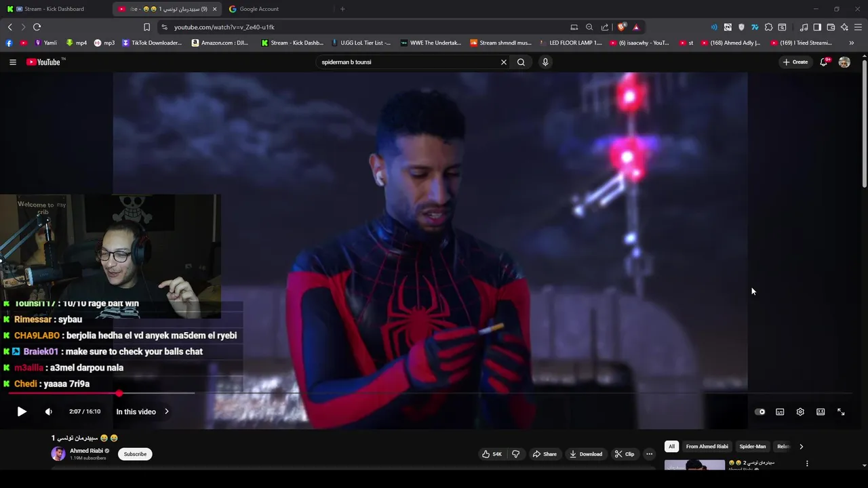The height and width of the screenshot is (488, 868).
Task: Turn on subtitles/closed captions
Action: [780, 411]
